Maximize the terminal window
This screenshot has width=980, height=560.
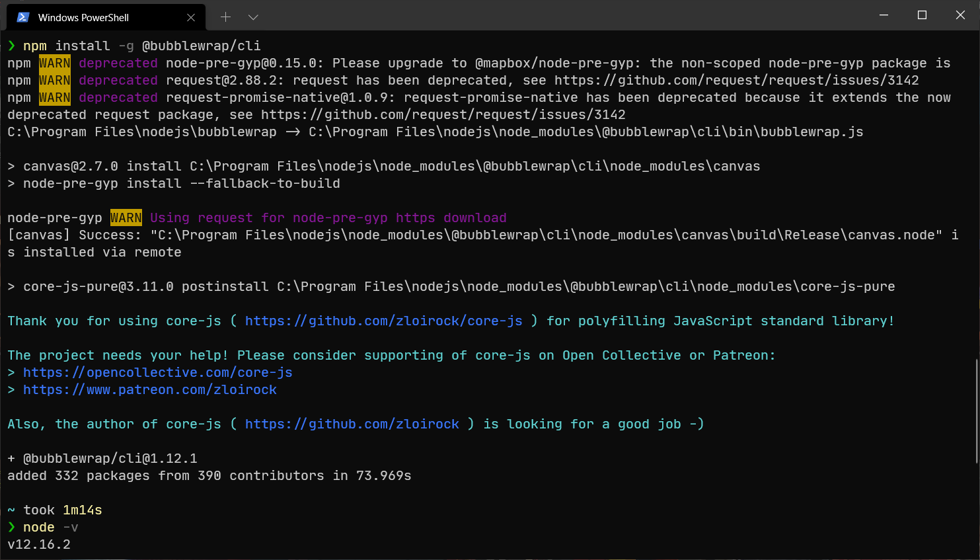pos(922,15)
